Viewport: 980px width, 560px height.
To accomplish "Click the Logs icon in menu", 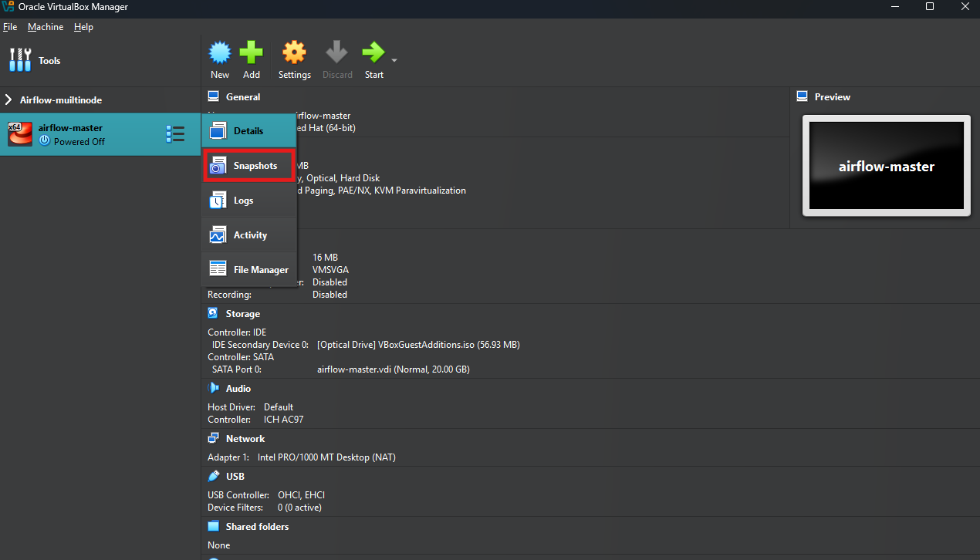I will click(218, 200).
